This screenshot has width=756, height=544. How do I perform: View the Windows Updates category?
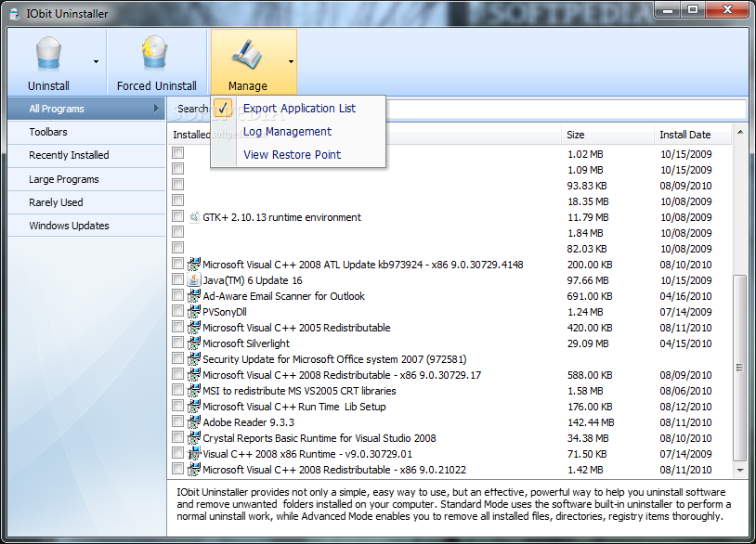[x=86, y=226]
